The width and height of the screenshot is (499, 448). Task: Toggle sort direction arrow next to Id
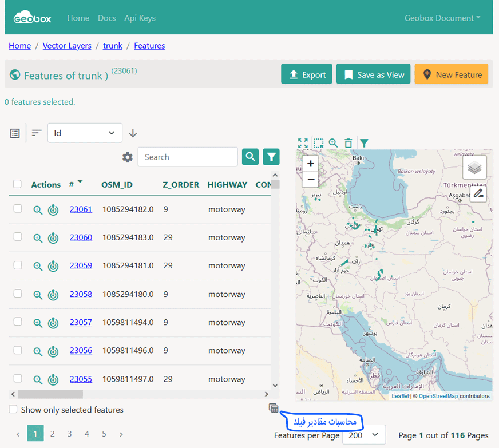point(133,133)
